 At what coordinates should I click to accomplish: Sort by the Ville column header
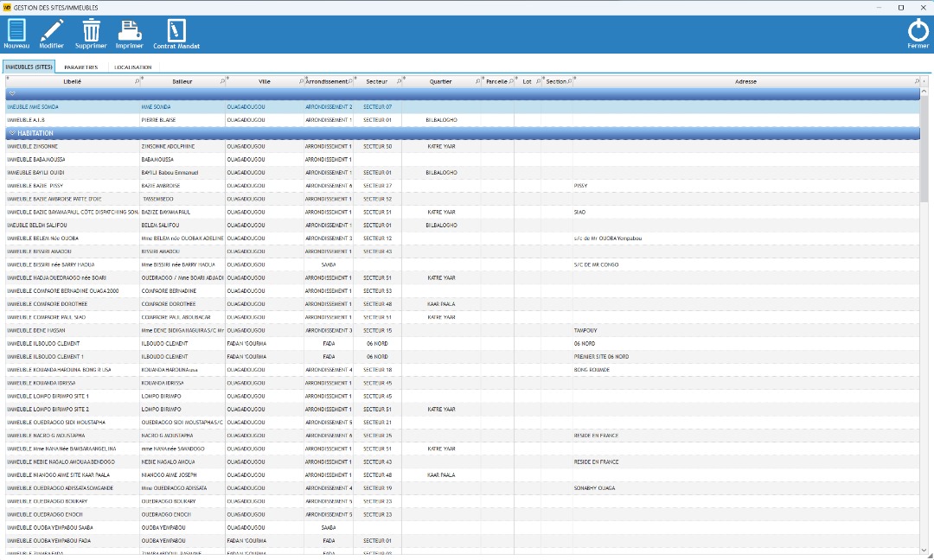[264, 81]
